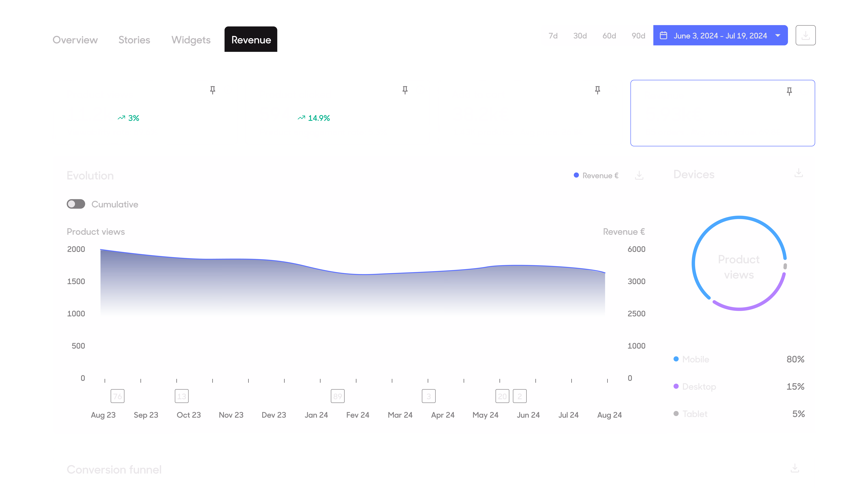Screen dimensions: 868x488
Task: Open the timeline marker labeled 20
Action: click(x=502, y=396)
